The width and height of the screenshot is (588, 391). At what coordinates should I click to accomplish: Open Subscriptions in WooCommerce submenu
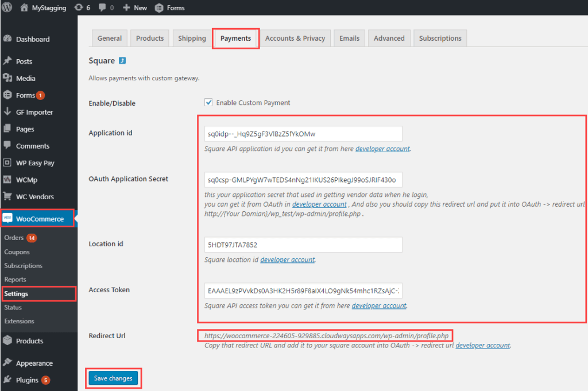(x=23, y=265)
